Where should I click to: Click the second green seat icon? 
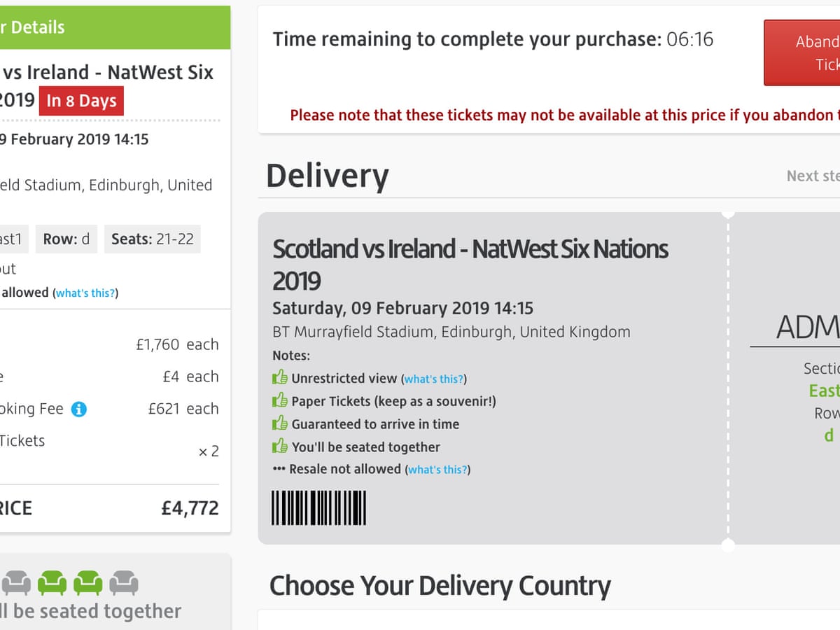88,582
